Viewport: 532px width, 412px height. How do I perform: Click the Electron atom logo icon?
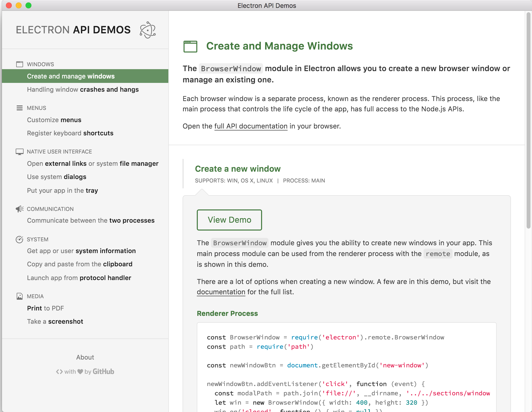[148, 30]
